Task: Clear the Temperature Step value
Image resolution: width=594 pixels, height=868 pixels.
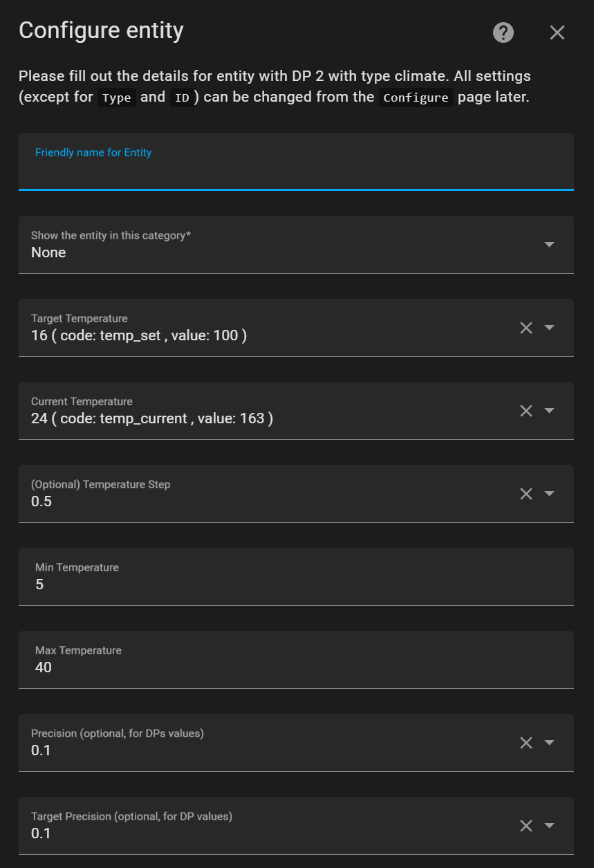Action: pyautogui.click(x=526, y=494)
